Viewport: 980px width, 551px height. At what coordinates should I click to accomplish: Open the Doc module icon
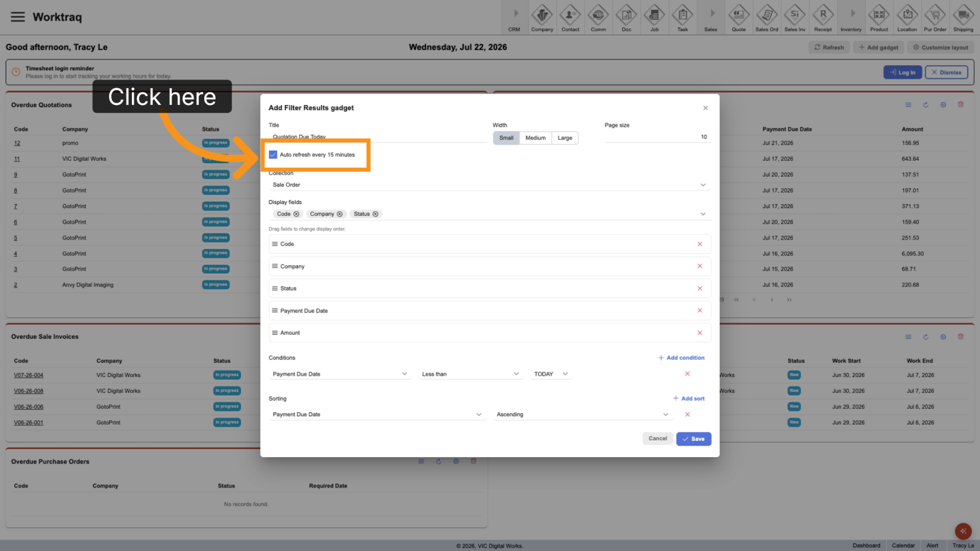tap(626, 17)
